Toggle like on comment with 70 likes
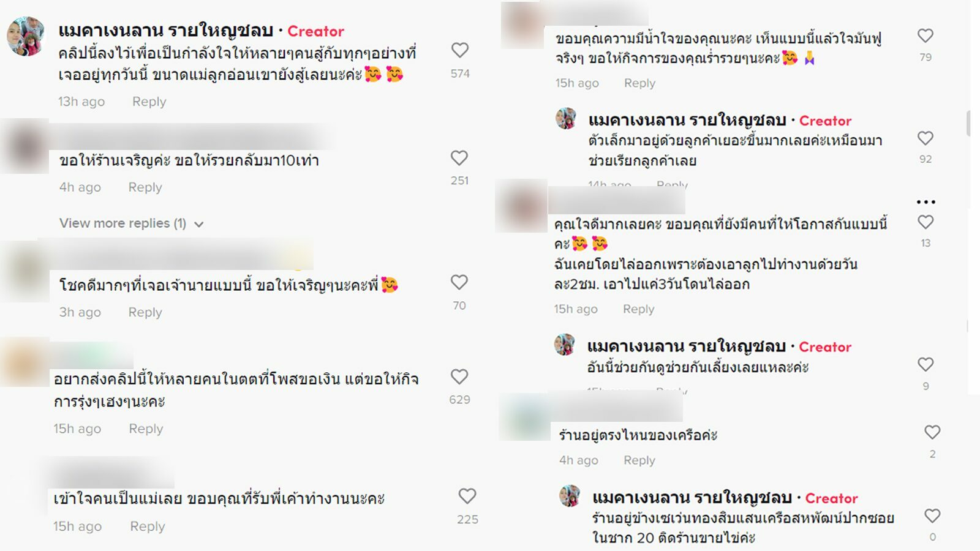Image resolution: width=980 pixels, height=551 pixels. [x=459, y=282]
